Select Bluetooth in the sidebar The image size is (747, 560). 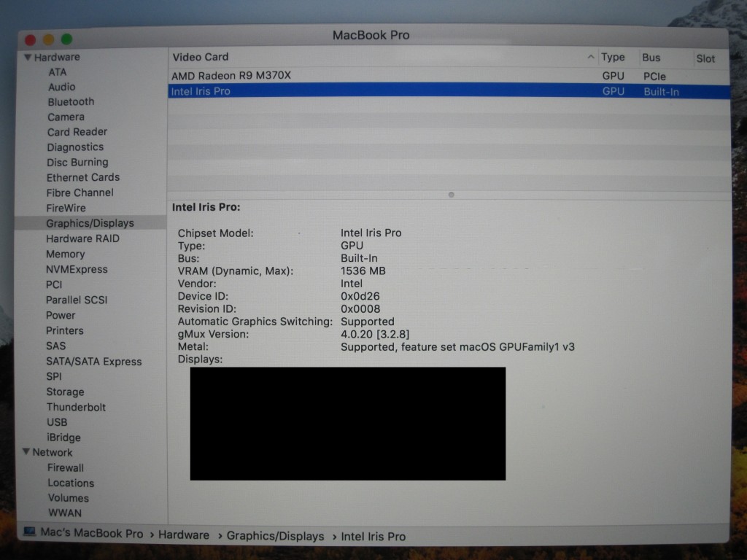[71, 101]
